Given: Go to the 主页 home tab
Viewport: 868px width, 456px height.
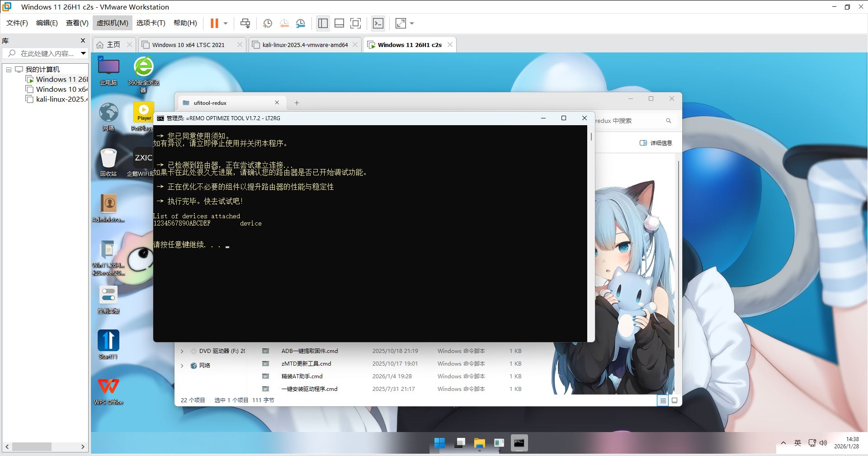Looking at the screenshot, I should 113,45.
